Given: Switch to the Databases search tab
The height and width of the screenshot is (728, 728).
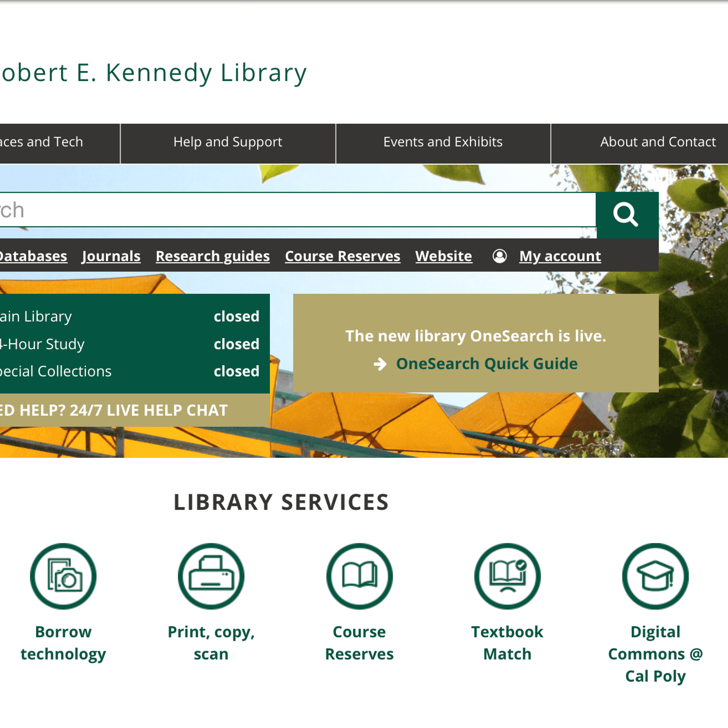Looking at the screenshot, I should pos(33,256).
